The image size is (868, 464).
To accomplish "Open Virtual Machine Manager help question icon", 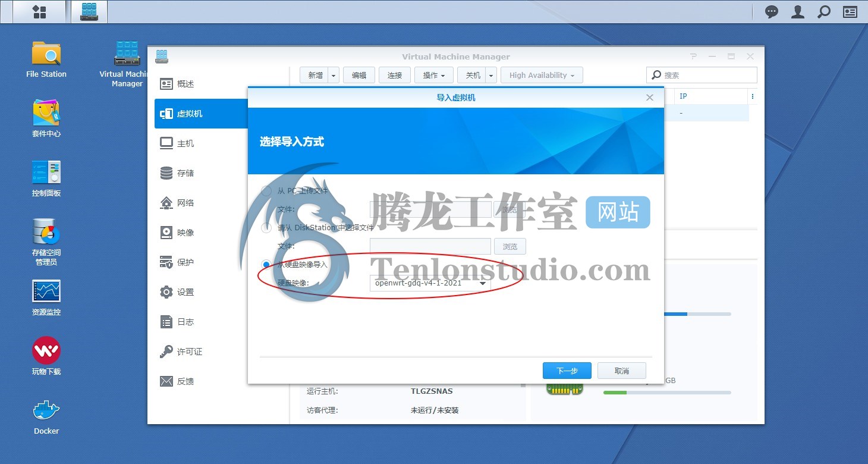I will pos(693,57).
